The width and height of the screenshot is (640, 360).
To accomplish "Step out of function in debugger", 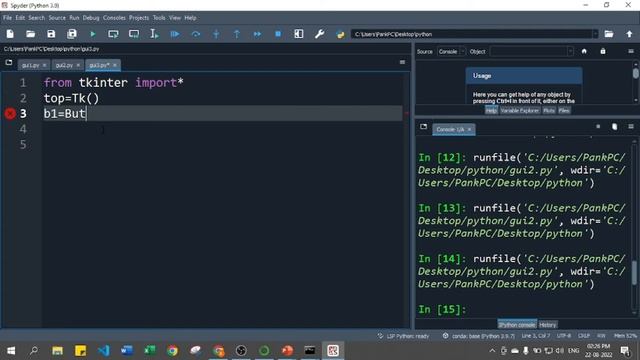I will pyautogui.click(x=237, y=34).
